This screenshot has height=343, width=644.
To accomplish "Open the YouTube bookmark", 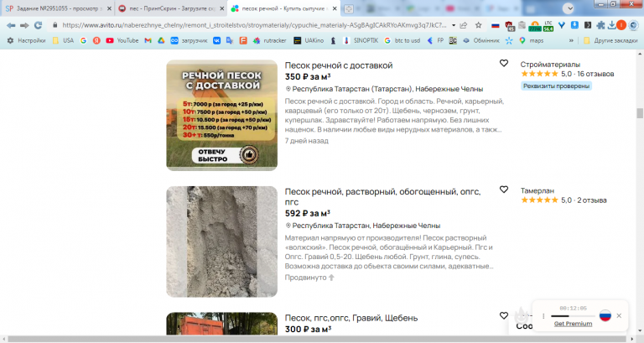I will pyautogui.click(x=122, y=40).
